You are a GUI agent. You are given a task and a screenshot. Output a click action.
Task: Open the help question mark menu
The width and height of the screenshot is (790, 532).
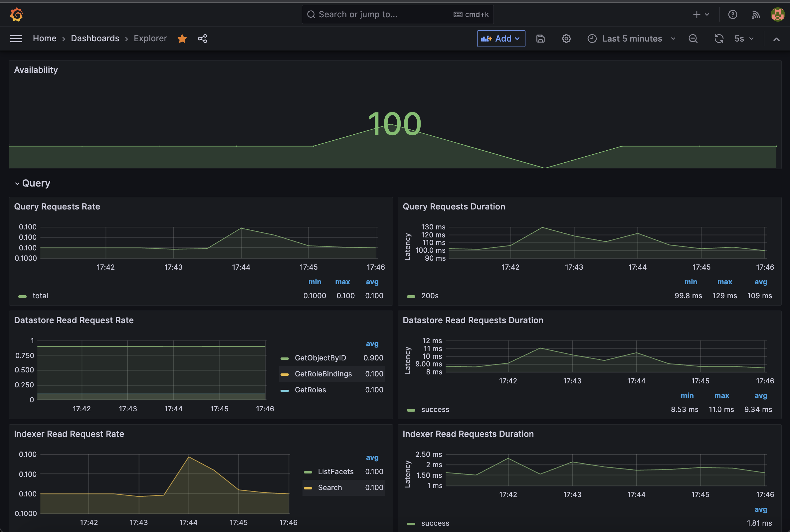coord(733,15)
